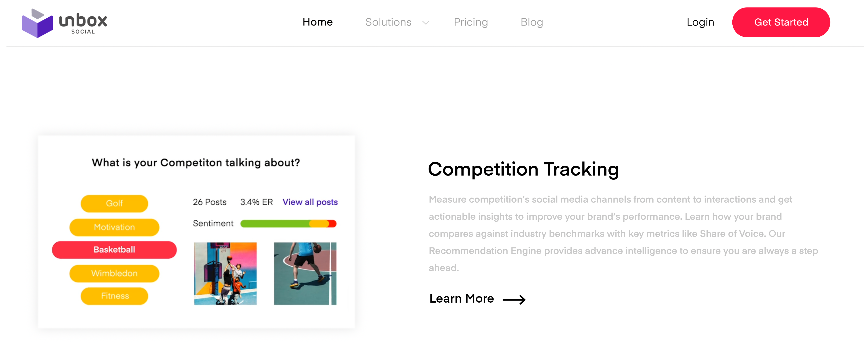
Task: Select the Fitness topic pill
Action: tap(114, 296)
